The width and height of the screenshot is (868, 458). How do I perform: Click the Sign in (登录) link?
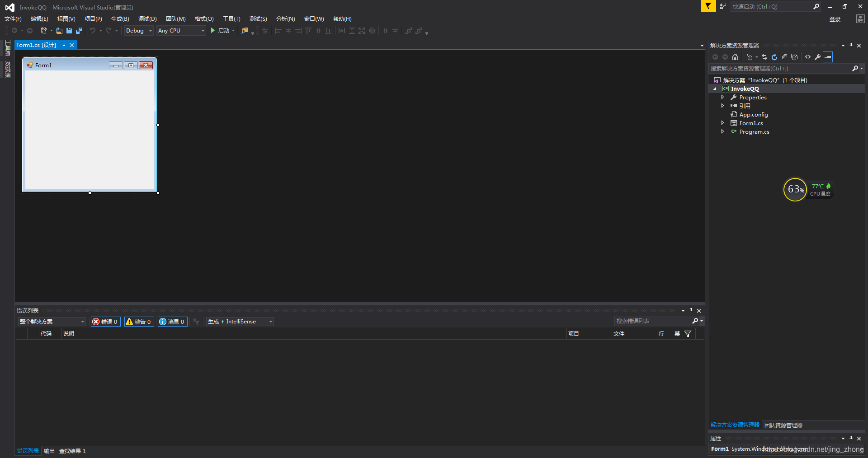coord(835,19)
